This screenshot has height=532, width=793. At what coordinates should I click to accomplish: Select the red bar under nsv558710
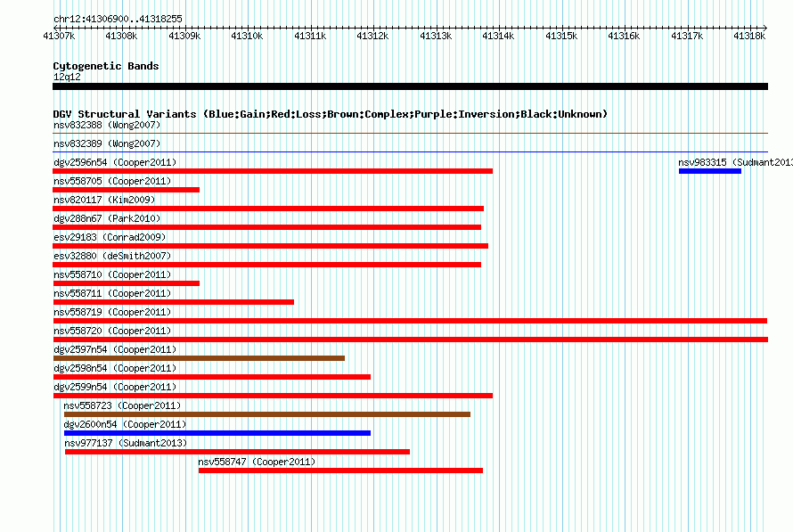(126, 283)
